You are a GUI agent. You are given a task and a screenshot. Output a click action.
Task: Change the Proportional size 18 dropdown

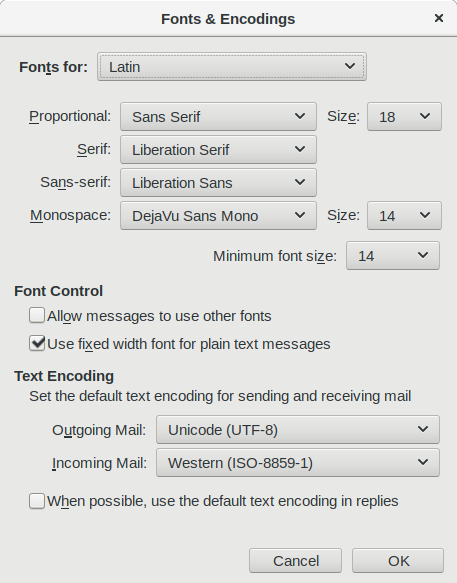coord(404,117)
